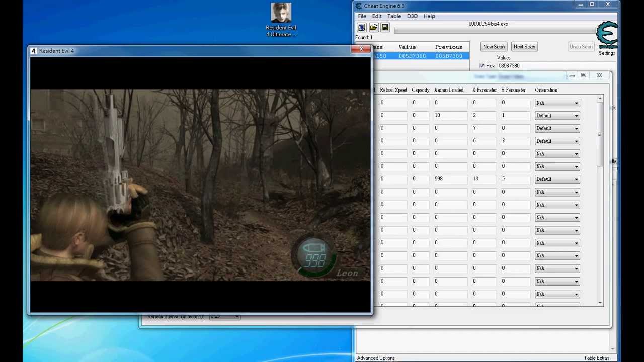Viewport: 644px width, 362px height.
Task: Click the X Parameter column header
Action: click(x=485, y=90)
